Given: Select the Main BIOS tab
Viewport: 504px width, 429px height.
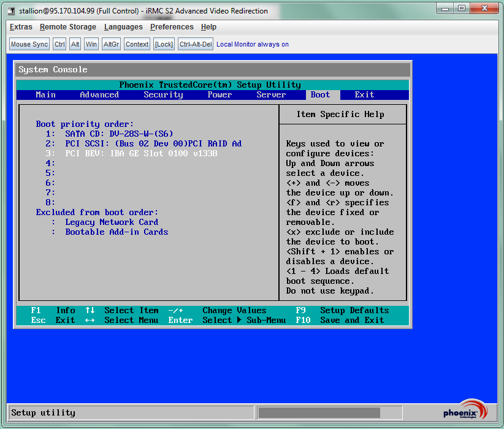Looking at the screenshot, I should [45, 95].
